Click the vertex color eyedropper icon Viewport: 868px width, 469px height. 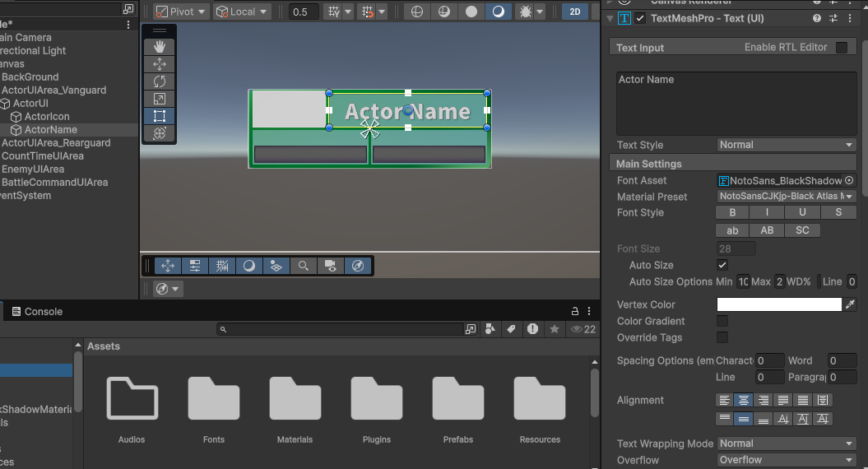coord(850,304)
